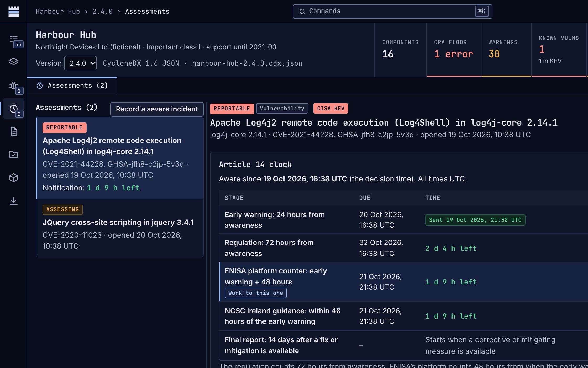Open the app logo menu icon

(13, 11)
